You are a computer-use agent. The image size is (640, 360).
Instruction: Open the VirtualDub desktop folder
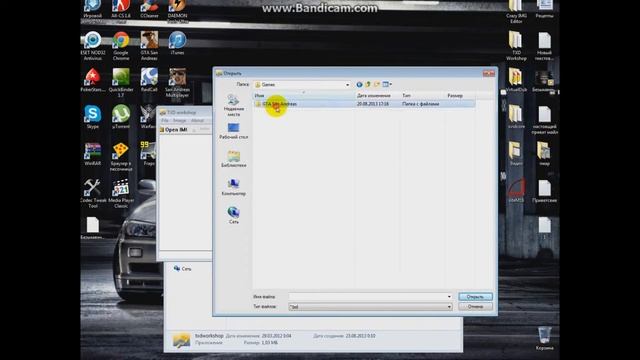tap(516, 80)
